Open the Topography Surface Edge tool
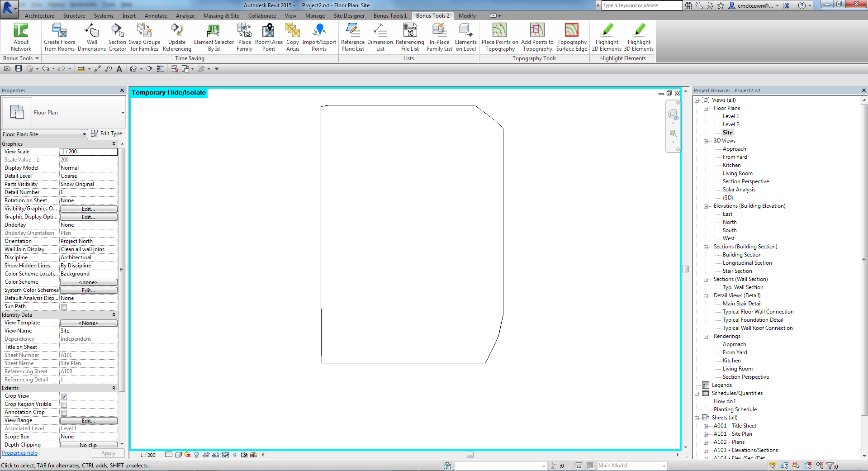The width and height of the screenshot is (868, 471). pos(571,37)
